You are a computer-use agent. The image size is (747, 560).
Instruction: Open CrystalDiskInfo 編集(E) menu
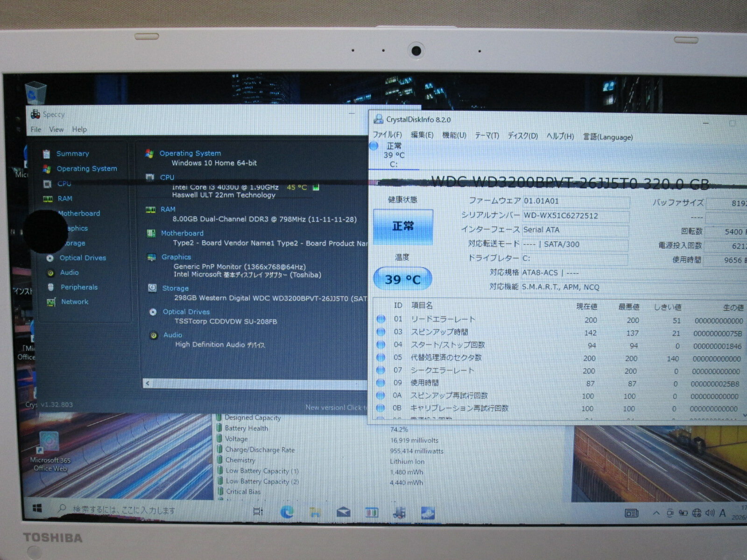422,135
